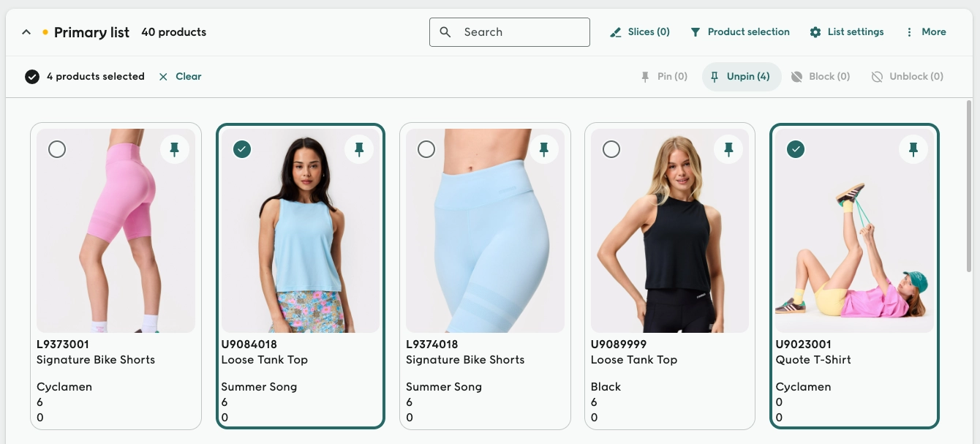Viewport: 980px width, 444px height.
Task: Click the magnifier icon in search box
Action: pyautogui.click(x=445, y=32)
